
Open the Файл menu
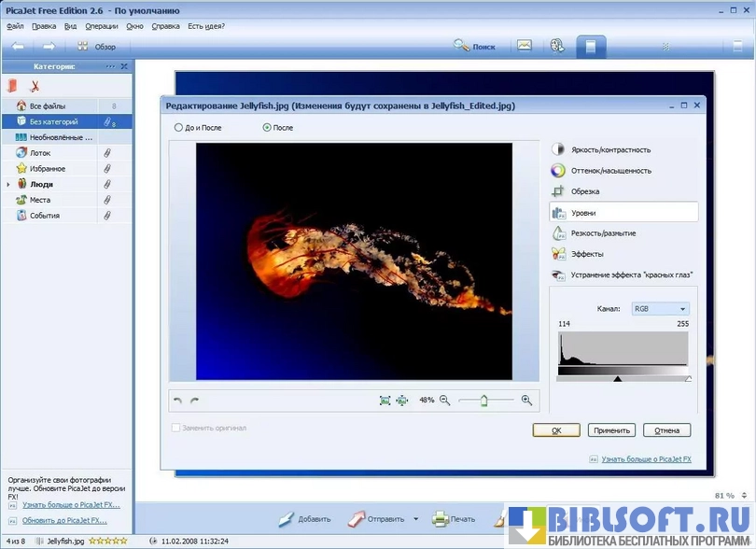pos(14,26)
